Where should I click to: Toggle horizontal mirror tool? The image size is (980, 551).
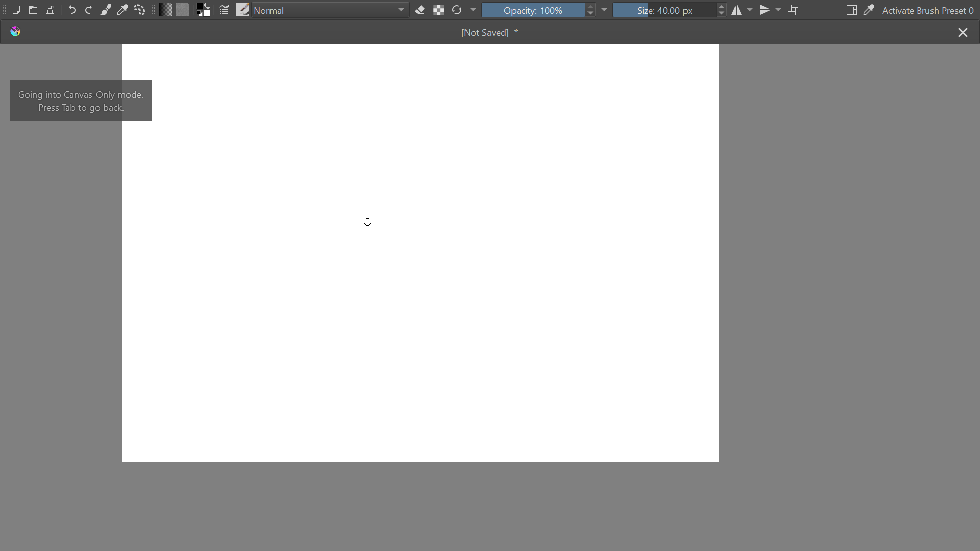(737, 10)
